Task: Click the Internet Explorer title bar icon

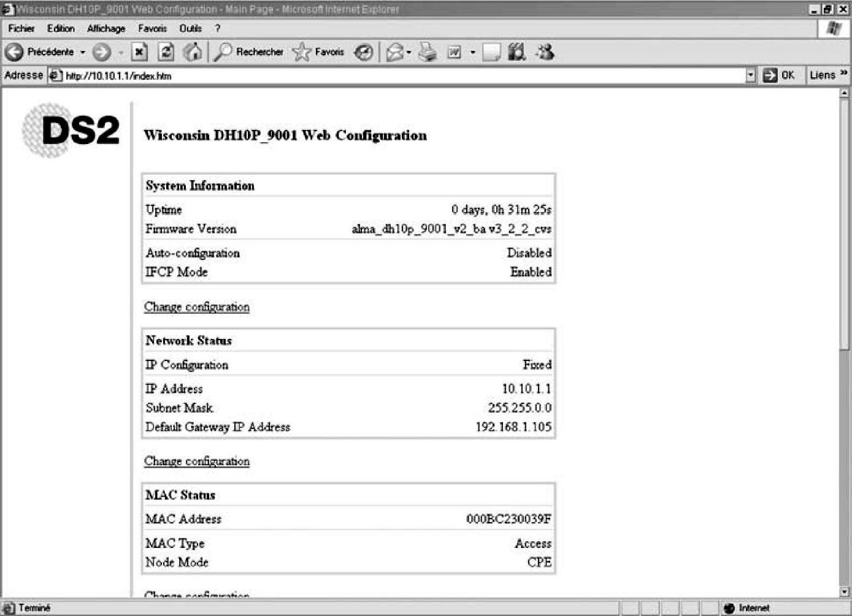Action: point(8,9)
